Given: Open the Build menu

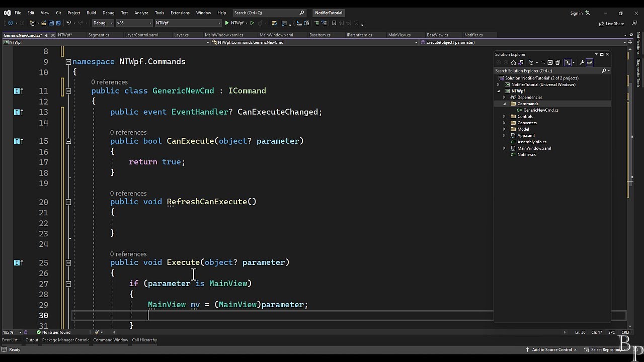Looking at the screenshot, I should click(x=91, y=13).
